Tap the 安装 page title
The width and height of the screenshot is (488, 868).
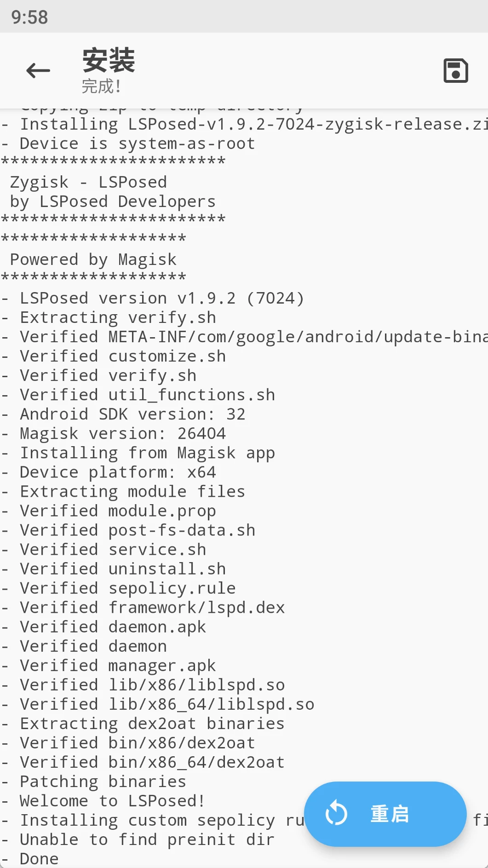pos(109,61)
